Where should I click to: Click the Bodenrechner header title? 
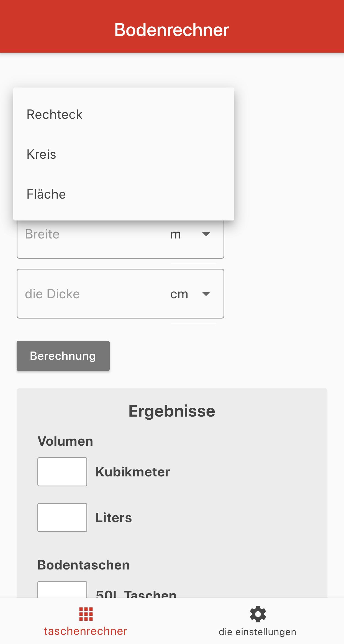(172, 30)
